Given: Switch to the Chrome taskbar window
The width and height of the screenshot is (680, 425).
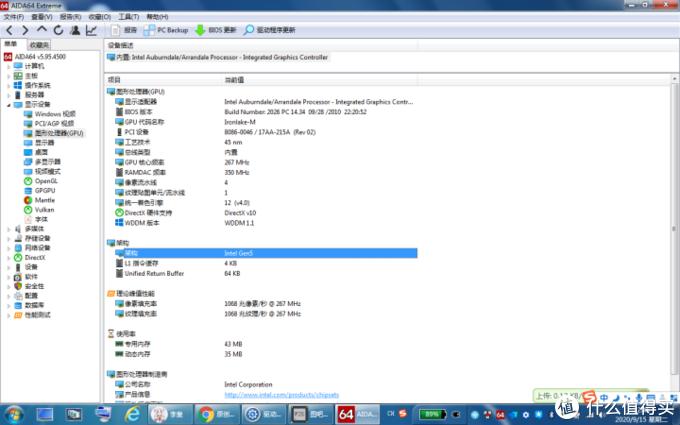Looking at the screenshot, I should click(x=217, y=415).
